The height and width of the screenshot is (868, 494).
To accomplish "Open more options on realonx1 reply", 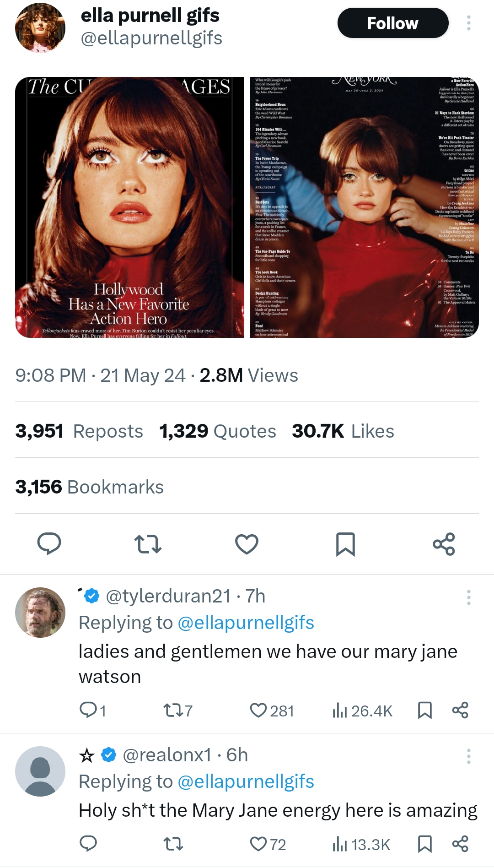I will point(468,756).
